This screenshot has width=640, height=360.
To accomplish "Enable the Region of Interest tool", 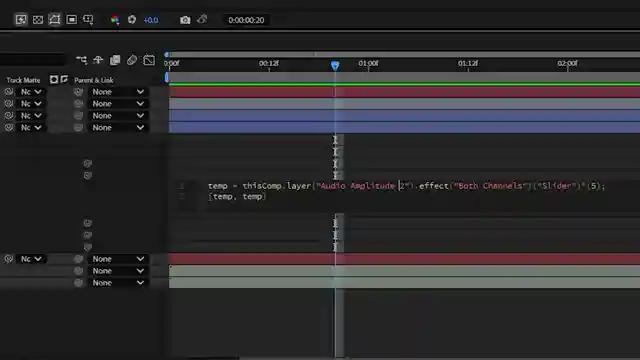I will [x=71, y=20].
